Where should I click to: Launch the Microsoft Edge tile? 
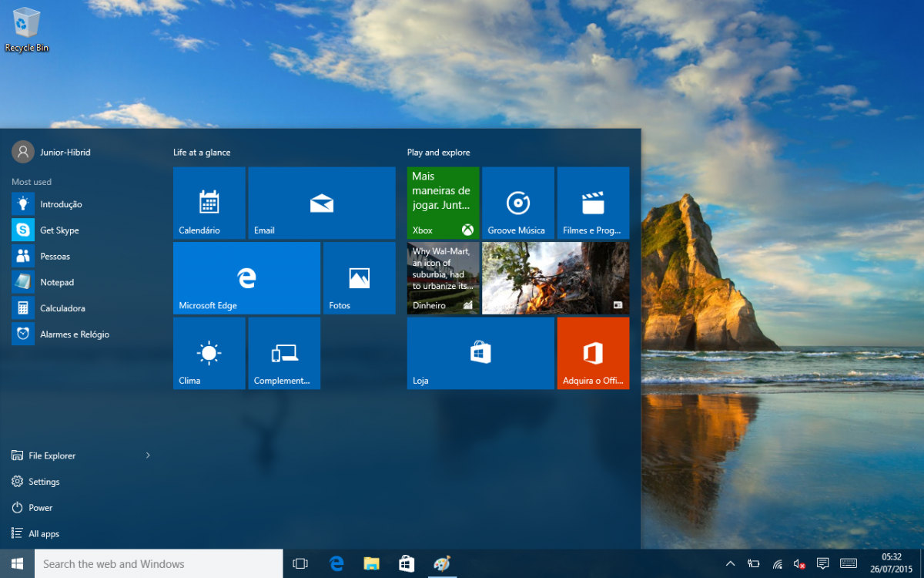(x=246, y=278)
